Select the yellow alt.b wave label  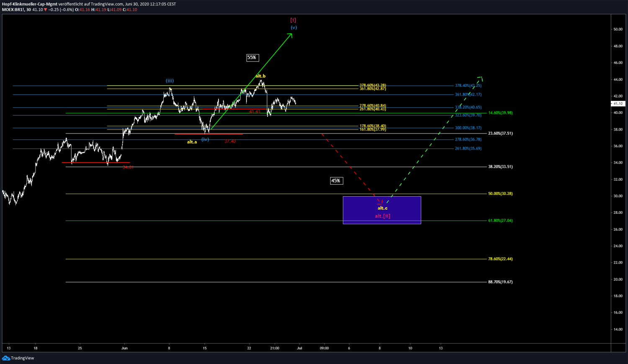(x=260, y=76)
